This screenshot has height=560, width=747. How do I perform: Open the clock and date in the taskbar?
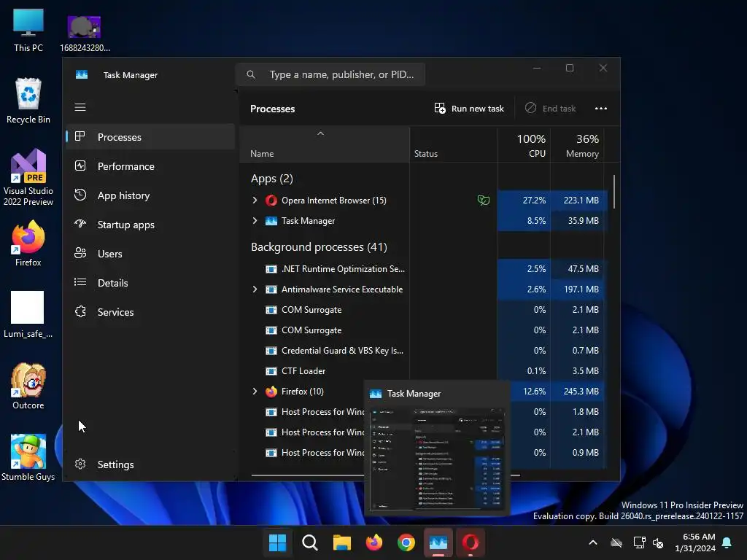(x=694, y=542)
